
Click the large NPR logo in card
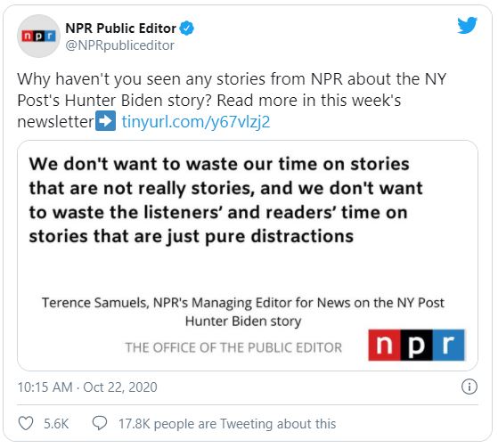coord(416,345)
